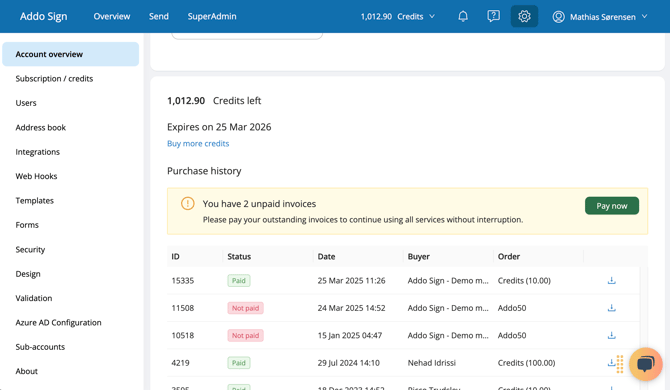Open the notifications bell
Image resolution: width=670 pixels, height=390 pixels.
click(x=463, y=17)
